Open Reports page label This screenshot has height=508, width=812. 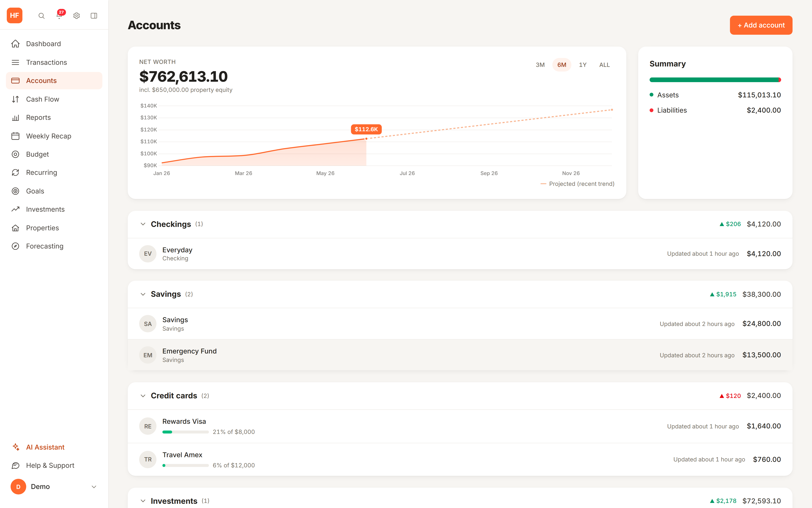(38, 118)
